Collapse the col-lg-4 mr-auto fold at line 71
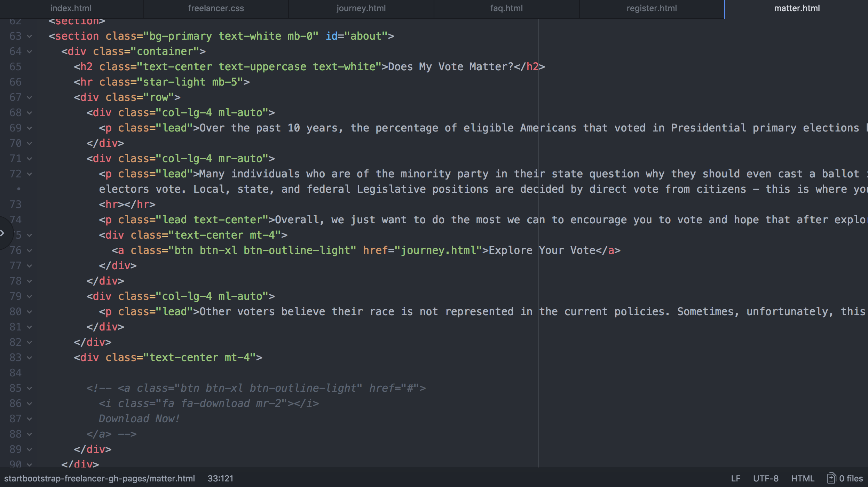This screenshot has width=868, height=487. pyautogui.click(x=30, y=158)
